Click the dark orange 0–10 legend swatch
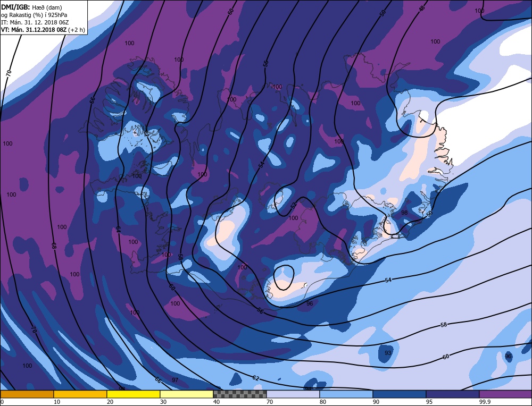This screenshot has width=532, height=406. click(x=27, y=394)
